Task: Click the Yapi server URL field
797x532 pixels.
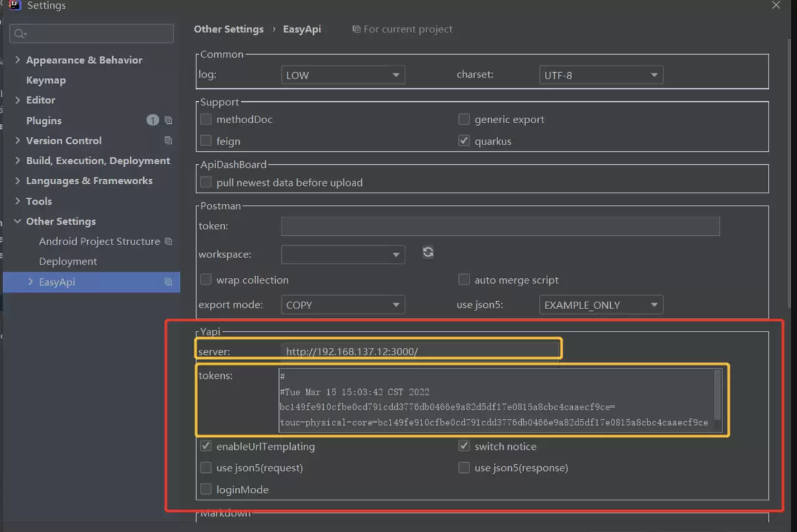Action: point(421,352)
